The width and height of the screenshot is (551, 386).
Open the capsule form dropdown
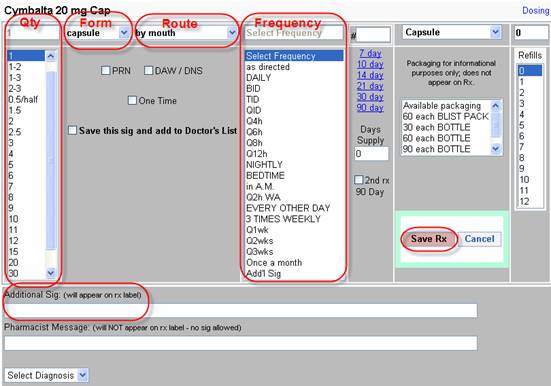click(x=97, y=33)
